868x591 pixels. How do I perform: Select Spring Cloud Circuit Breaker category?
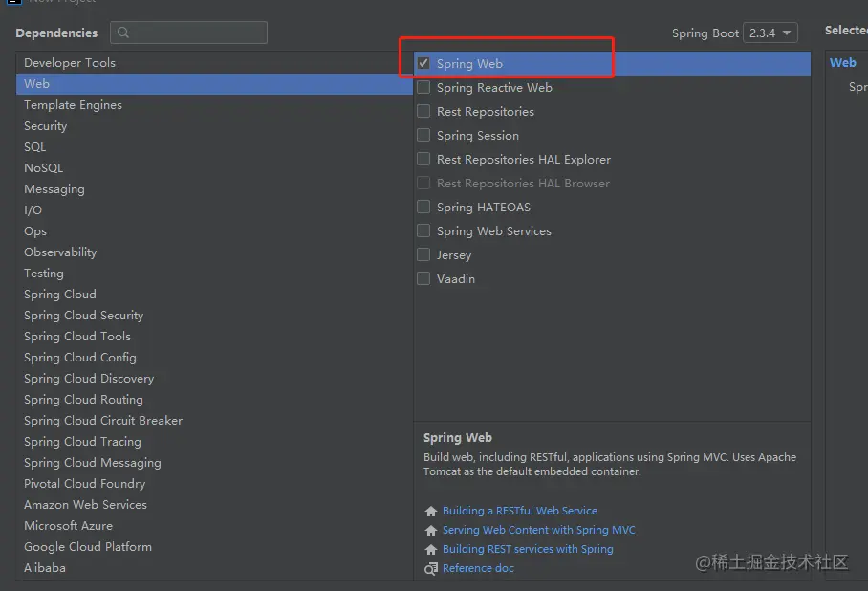[214, 421]
